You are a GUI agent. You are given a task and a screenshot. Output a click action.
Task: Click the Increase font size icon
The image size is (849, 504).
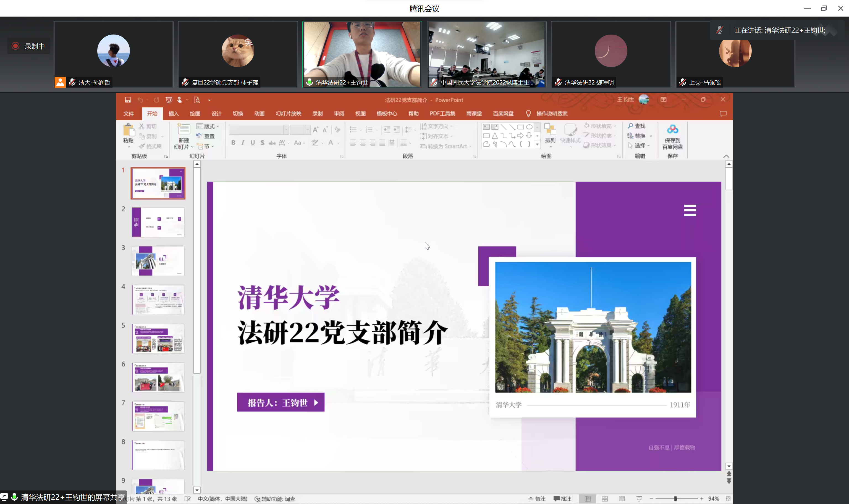315,130
